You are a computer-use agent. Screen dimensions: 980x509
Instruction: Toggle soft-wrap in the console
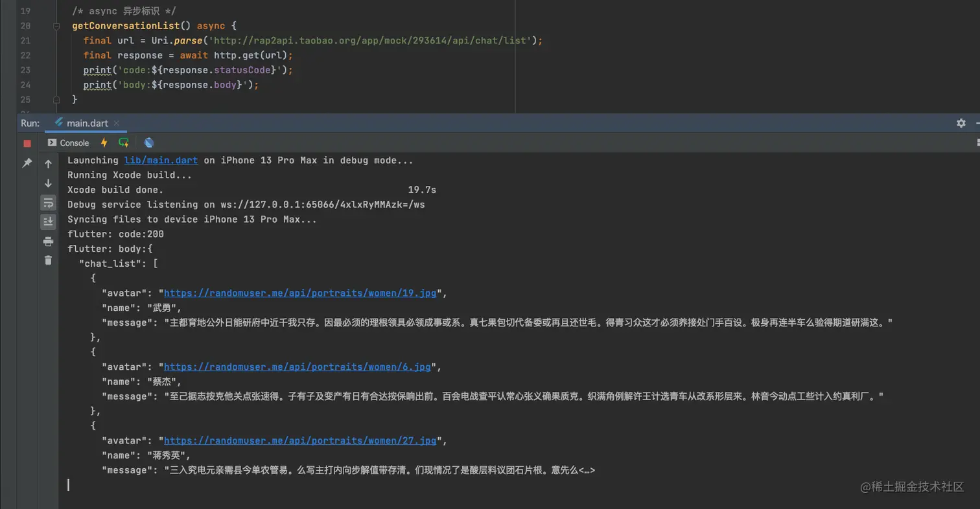point(48,203)
